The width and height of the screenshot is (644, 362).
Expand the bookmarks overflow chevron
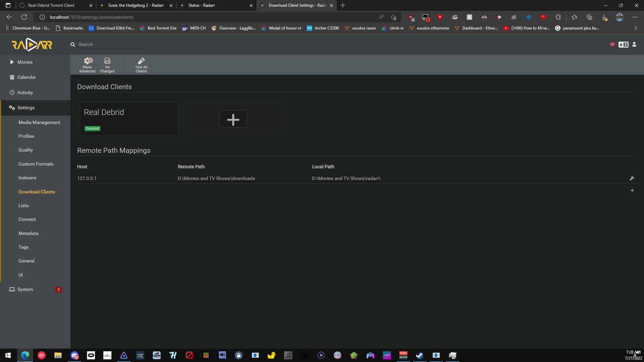click(635, 28)
